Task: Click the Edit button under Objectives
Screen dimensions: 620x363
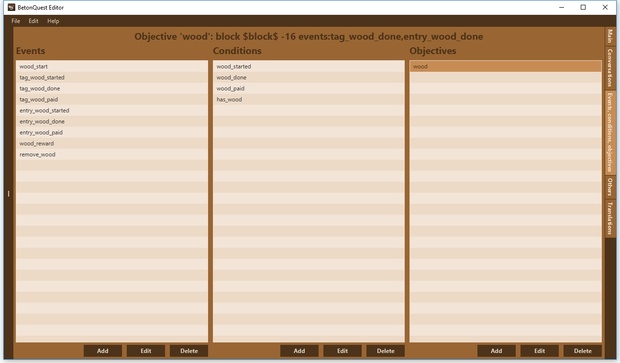Action: pos(539,351)
